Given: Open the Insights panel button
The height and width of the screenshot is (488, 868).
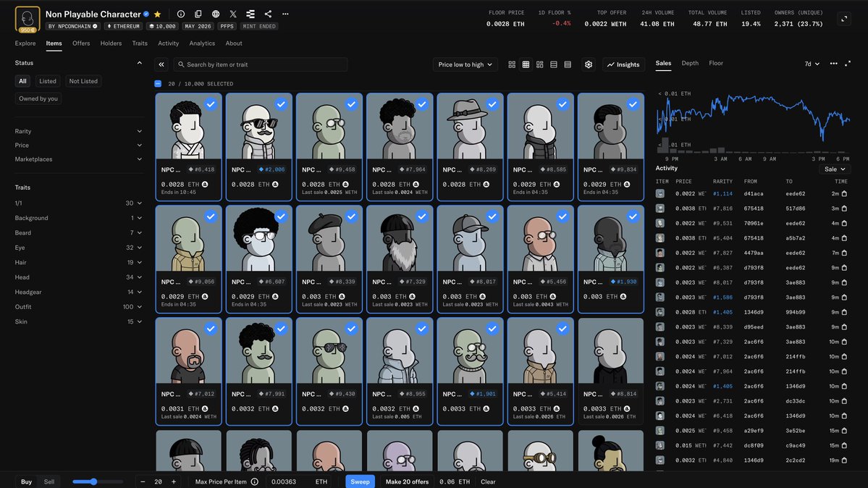Looking at the screenshot, I should click(x=623, y=65).
